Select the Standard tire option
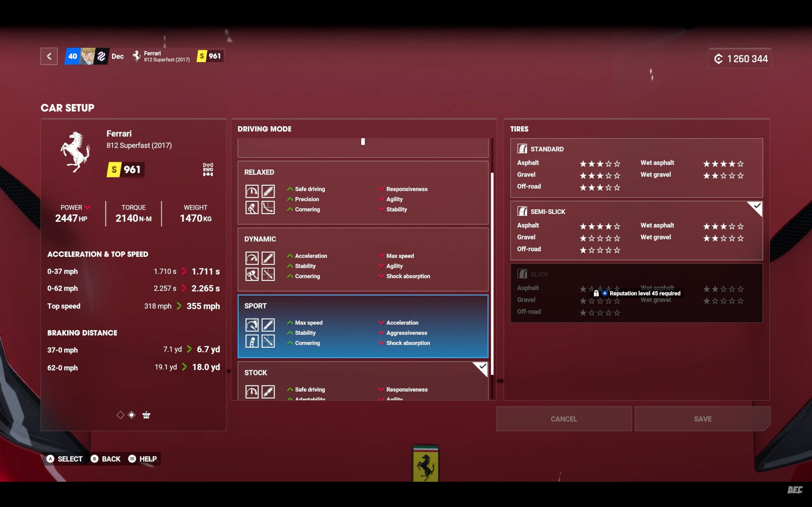Viewport: 812px width, 507px height. [x=636, y=168]
